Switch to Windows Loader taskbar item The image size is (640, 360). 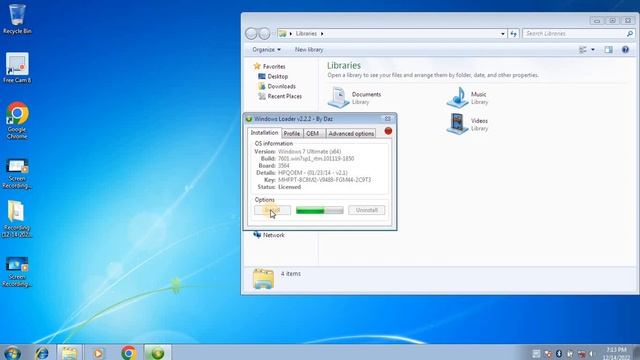coord(158,352)
